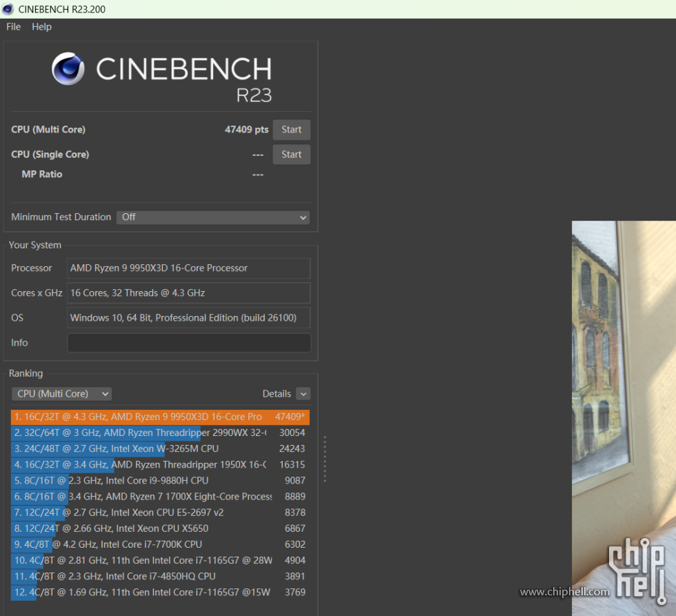The height and width of the screenshot is (616, 676).
Task: Select ranking row Intel Core i7-7700K
Action: pos(160,544)
